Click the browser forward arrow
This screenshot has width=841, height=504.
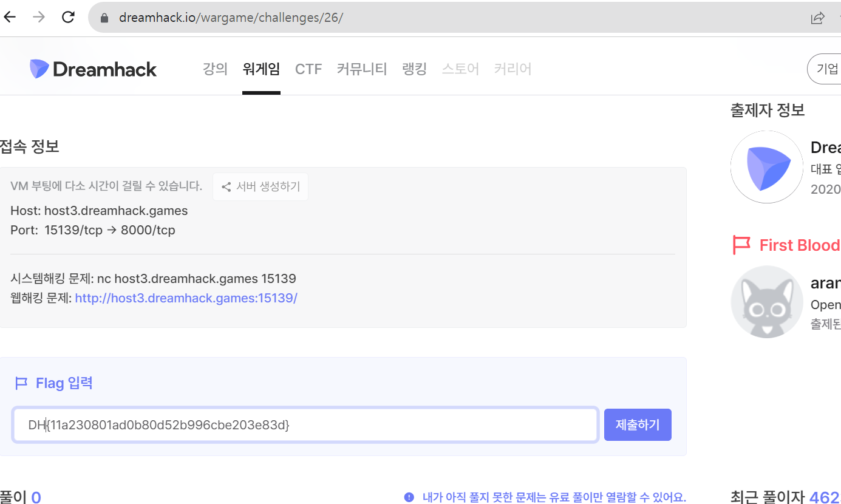click(39, 17)
